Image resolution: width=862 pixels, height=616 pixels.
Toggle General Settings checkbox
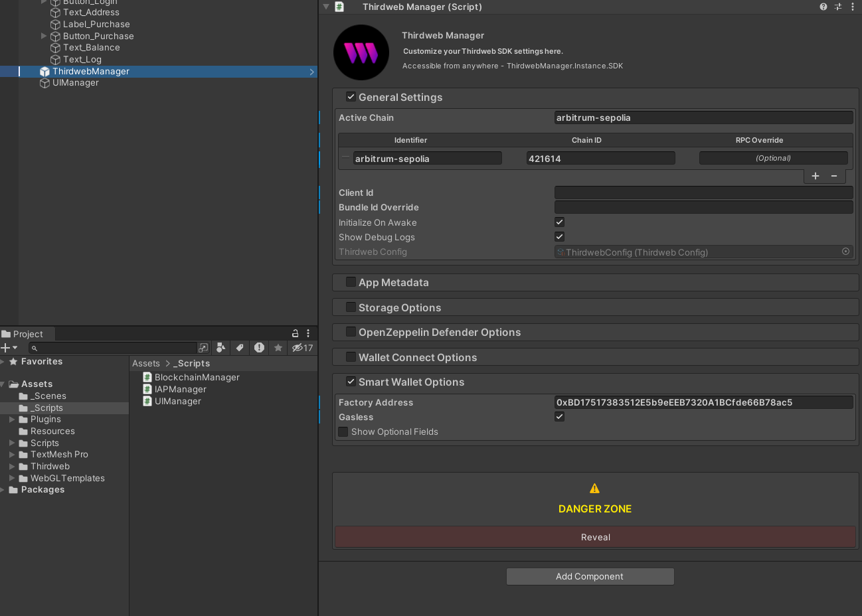click(x=351, y=97)
